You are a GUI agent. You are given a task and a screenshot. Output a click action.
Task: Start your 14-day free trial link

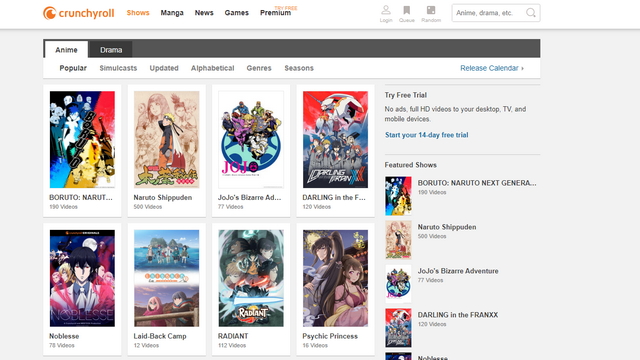click(427, 135)
